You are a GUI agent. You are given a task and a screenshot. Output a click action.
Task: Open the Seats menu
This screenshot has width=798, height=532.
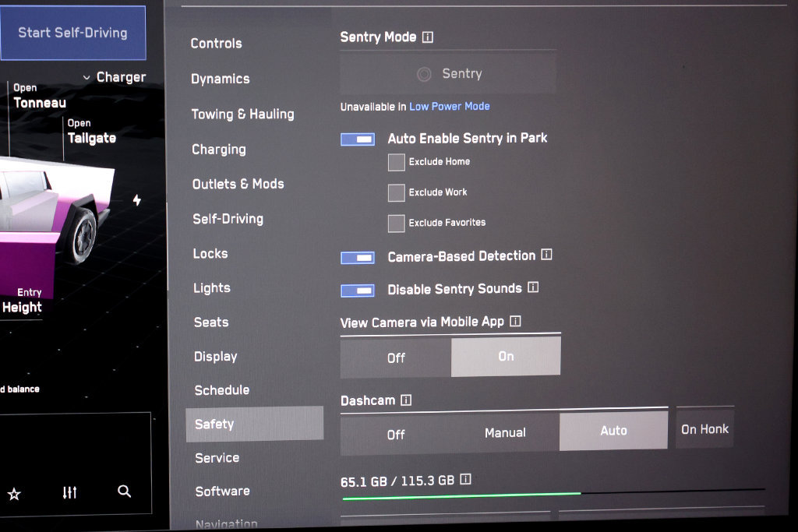point(211,322)
